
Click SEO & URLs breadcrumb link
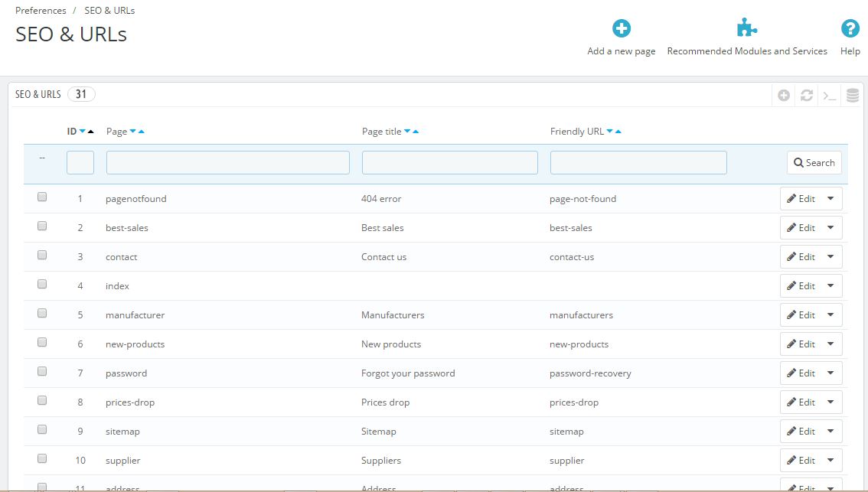(x=109, y=11)
